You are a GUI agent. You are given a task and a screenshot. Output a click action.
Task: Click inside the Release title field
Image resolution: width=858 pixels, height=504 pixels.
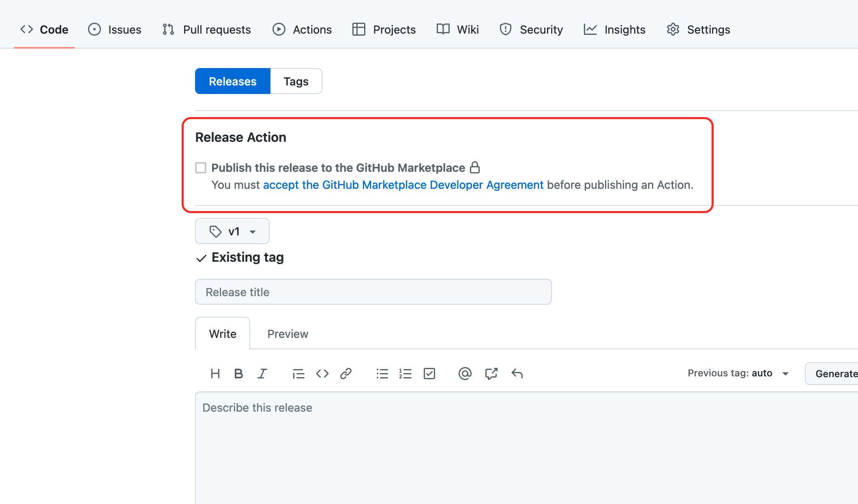373,292
